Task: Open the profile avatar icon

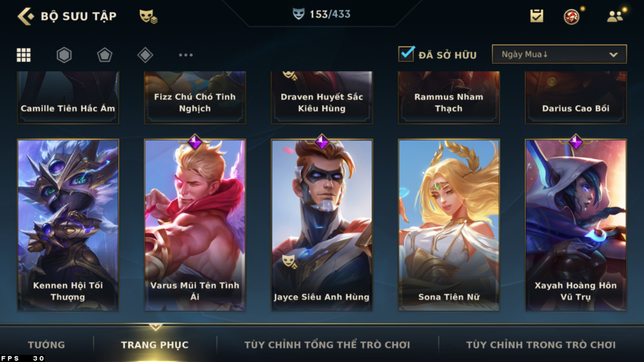Action: pos(571,16)
